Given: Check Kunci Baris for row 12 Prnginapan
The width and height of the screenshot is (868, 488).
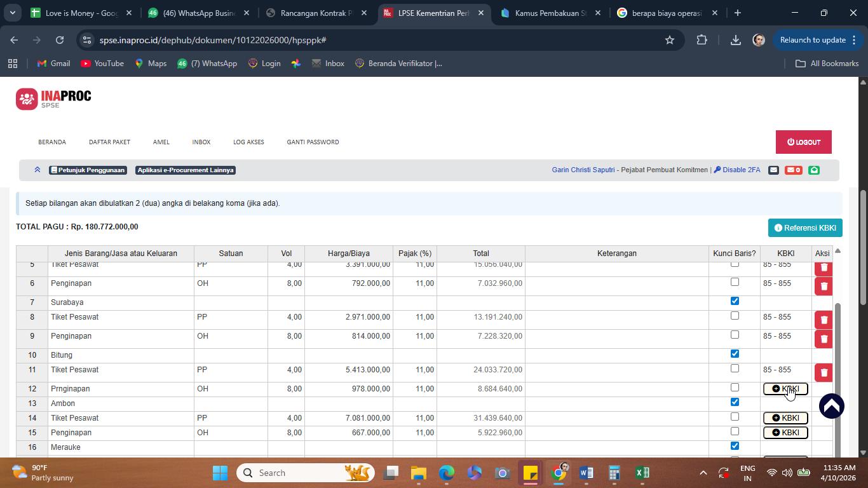Looking at the screenshot, I should (735, 388).
